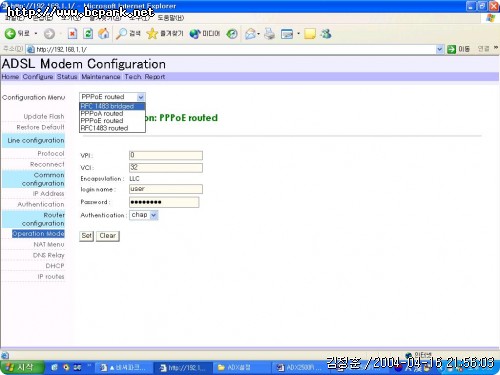The height and width of the screenshot is (375, 500).
Task: Choose the PPPoA routed option
Action: pos(112,114)
